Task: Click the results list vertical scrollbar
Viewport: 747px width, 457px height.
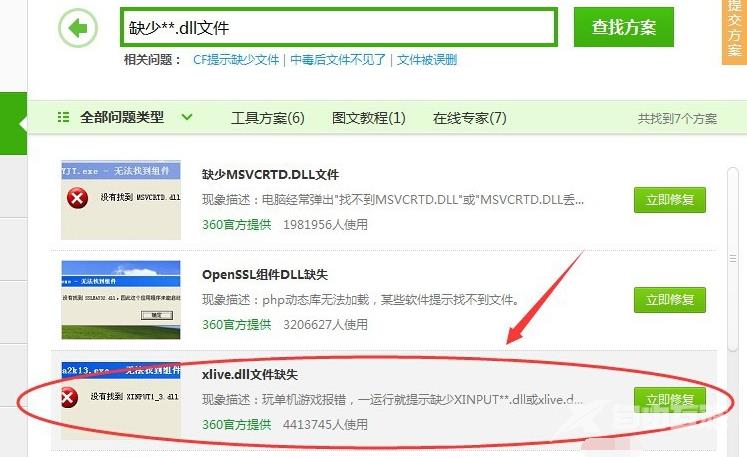Action: tap(733, 260)
